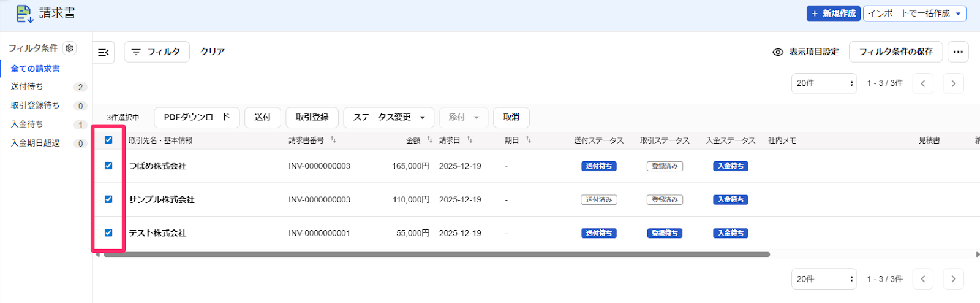Viewport: 980px width, 303px height.
Task: Click 送付待ち badge in つばめ株式会社 row
Action: coord(599,166)
